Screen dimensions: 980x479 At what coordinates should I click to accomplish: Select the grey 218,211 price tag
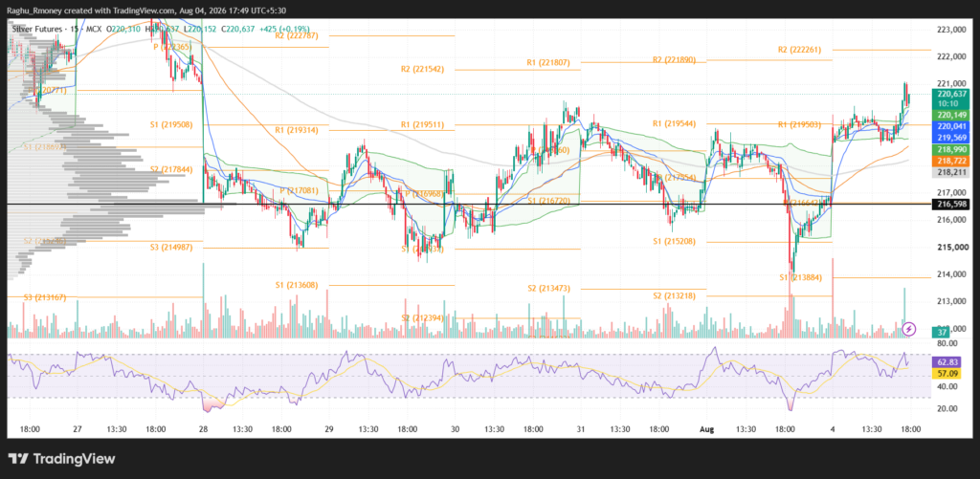(950, 171)
